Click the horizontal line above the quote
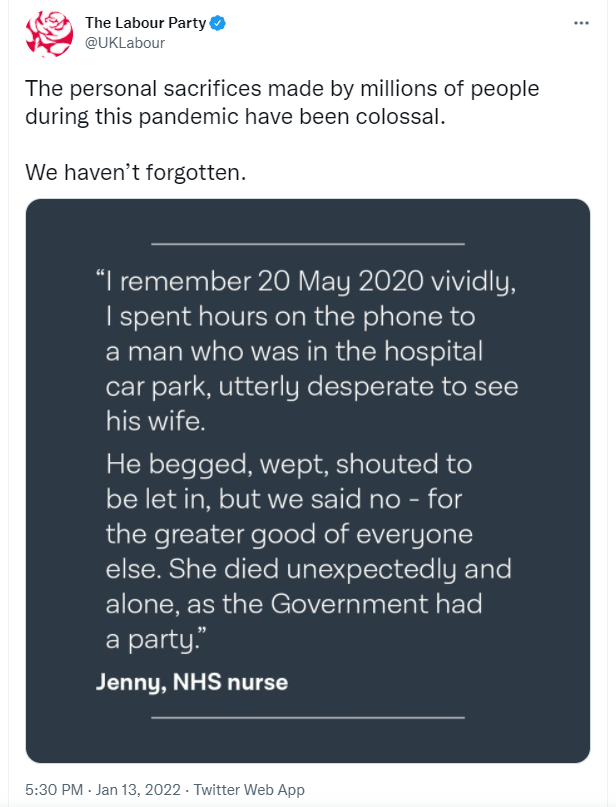This screenshot has height=807, width=616. [x=307, y=243]
